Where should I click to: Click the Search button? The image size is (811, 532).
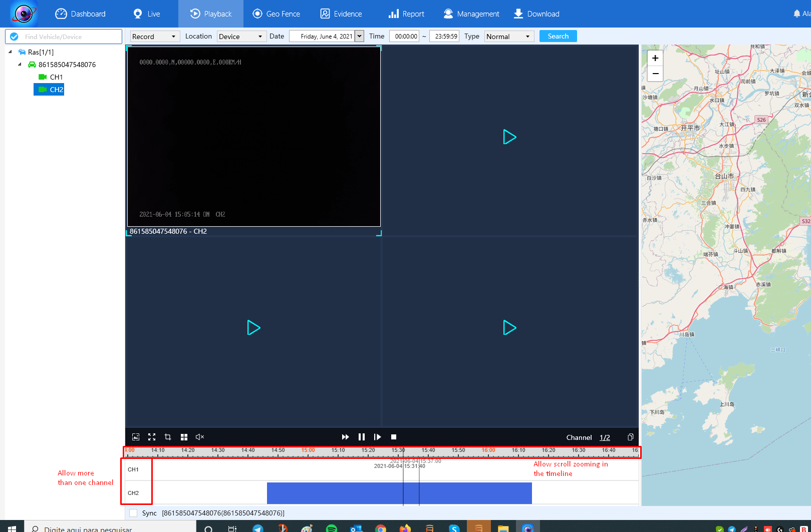558,36
